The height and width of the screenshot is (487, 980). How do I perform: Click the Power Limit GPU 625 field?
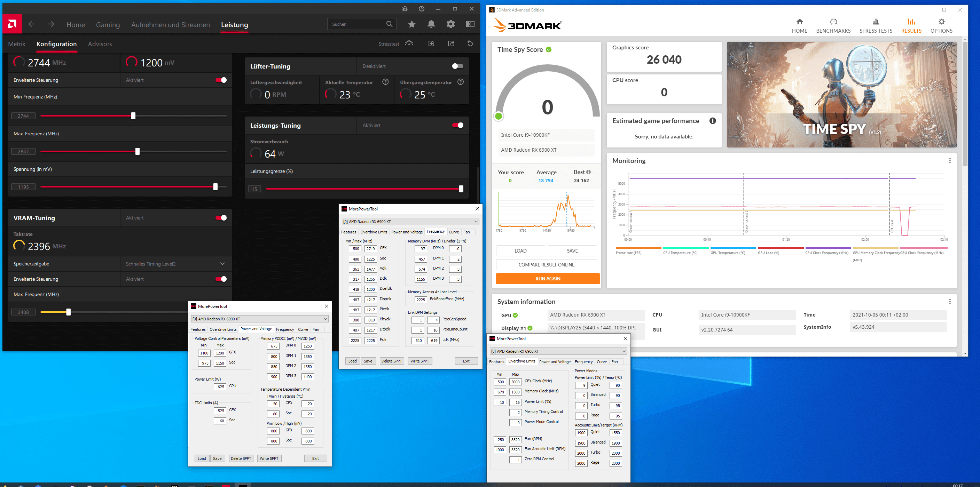220,386
